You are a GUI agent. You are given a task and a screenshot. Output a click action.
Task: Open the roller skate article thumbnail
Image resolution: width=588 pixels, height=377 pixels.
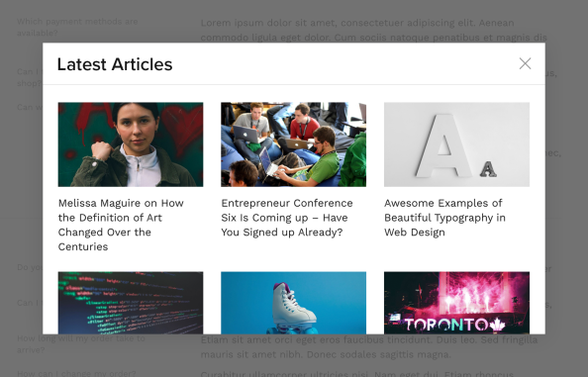tap(294, 303)
